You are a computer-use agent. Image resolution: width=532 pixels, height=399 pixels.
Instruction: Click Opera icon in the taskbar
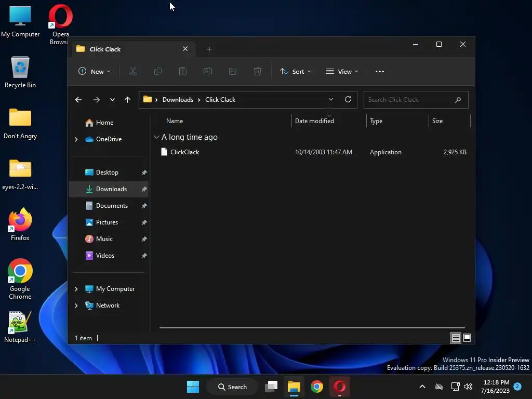339,387
